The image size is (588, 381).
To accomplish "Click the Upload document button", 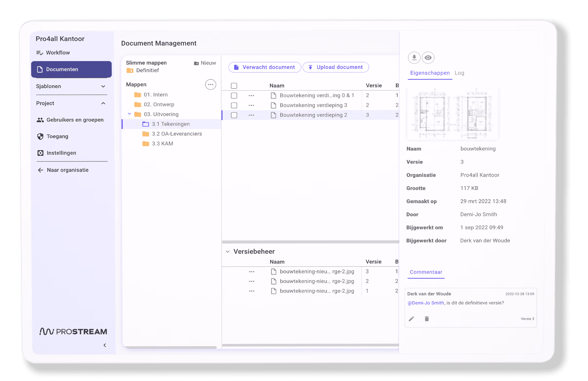I will click(336, 67).
